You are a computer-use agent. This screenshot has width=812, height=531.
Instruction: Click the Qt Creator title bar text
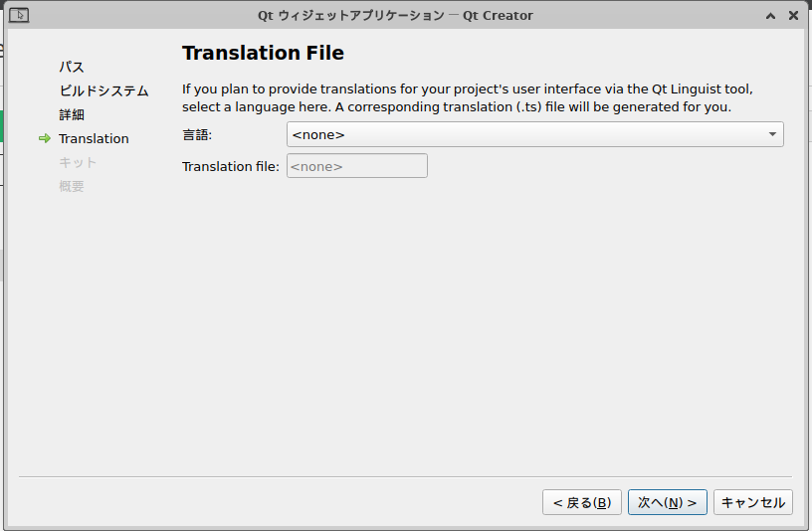[x=395, y=16]
